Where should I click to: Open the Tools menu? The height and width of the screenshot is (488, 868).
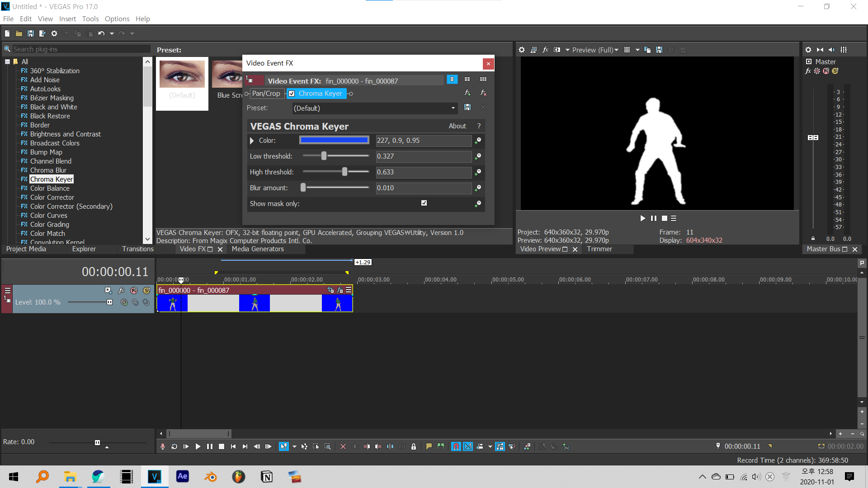point(90,19)
